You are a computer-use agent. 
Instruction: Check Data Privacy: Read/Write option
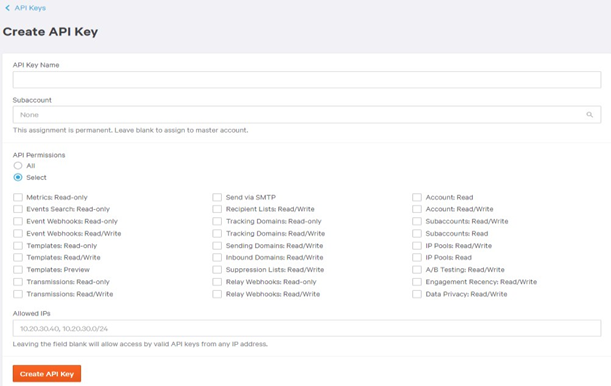[417, 294]
